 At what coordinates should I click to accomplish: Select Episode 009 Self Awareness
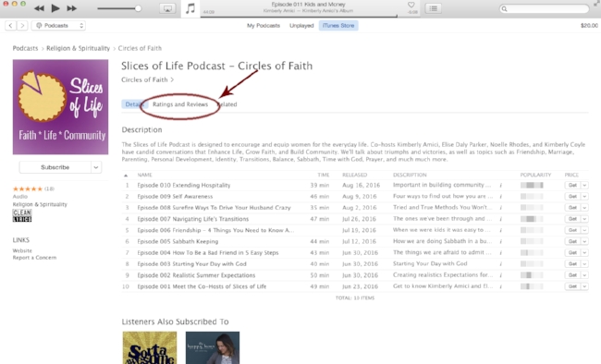pos(175,196)
